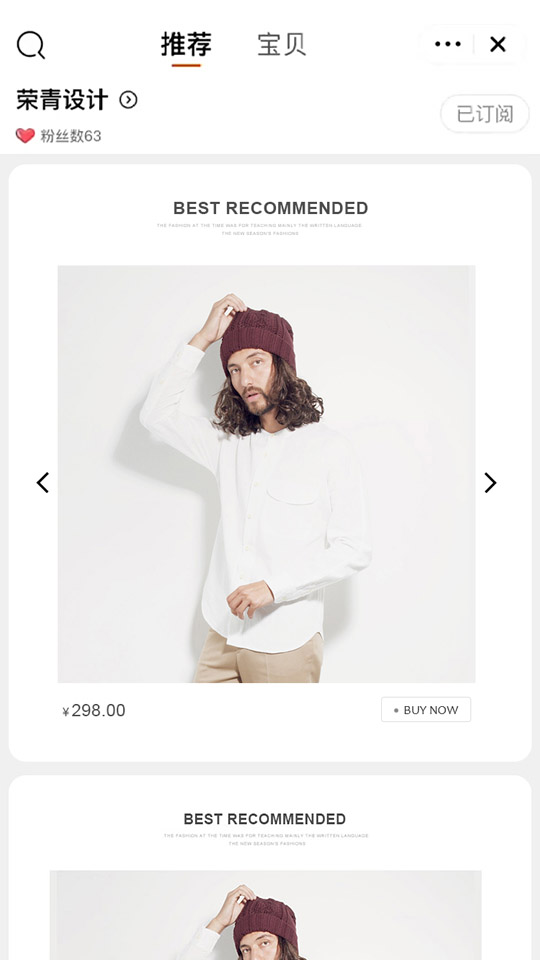The height and width of the screenshot is (960, 540).
Task: Click the BUY NOW button
Action: [426, 710]
